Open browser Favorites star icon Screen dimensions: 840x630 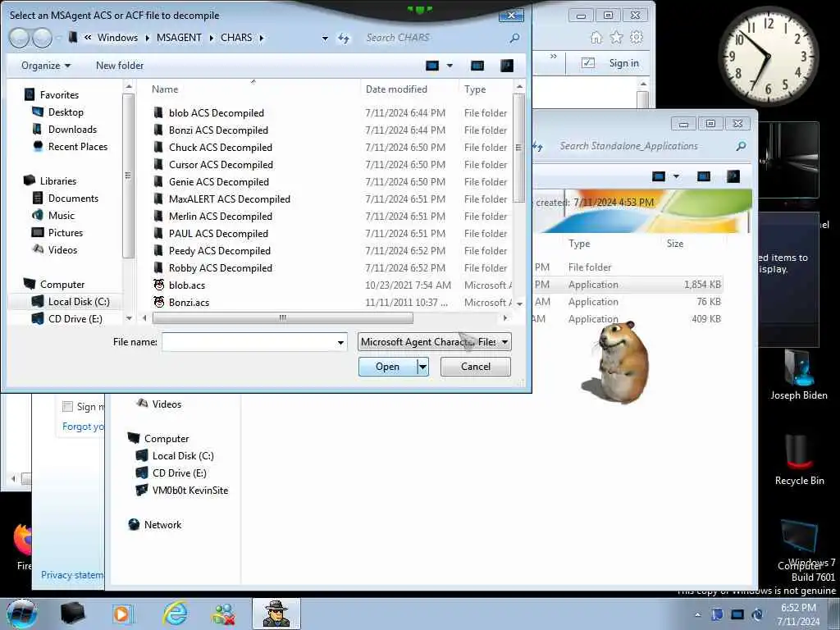pyautogui.click(x=617, y=38)
